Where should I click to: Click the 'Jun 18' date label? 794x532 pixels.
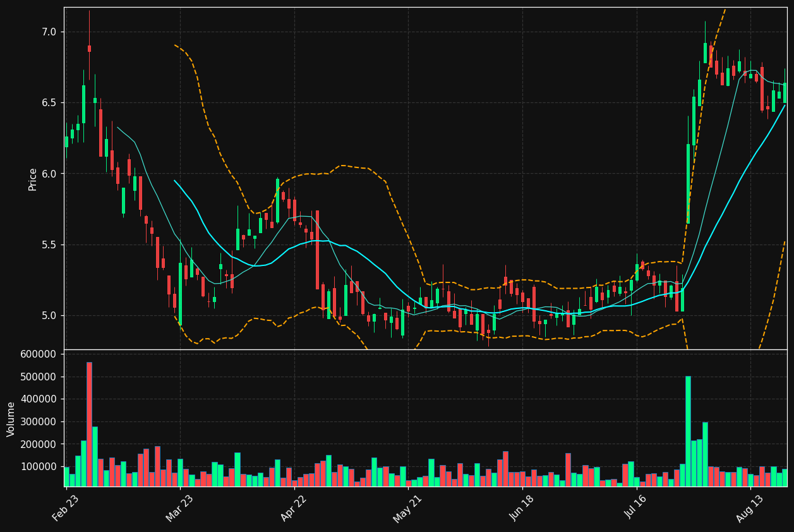522,507
